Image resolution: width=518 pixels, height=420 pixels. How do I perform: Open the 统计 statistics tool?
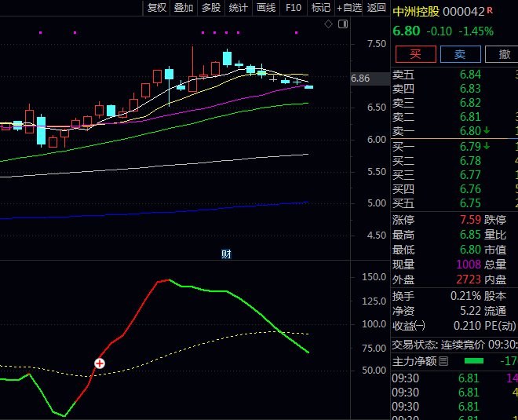tap(239, 8)
